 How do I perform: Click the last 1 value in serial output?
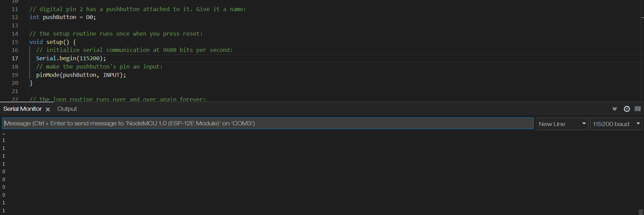pyautogui.click(x=4, y=210)
